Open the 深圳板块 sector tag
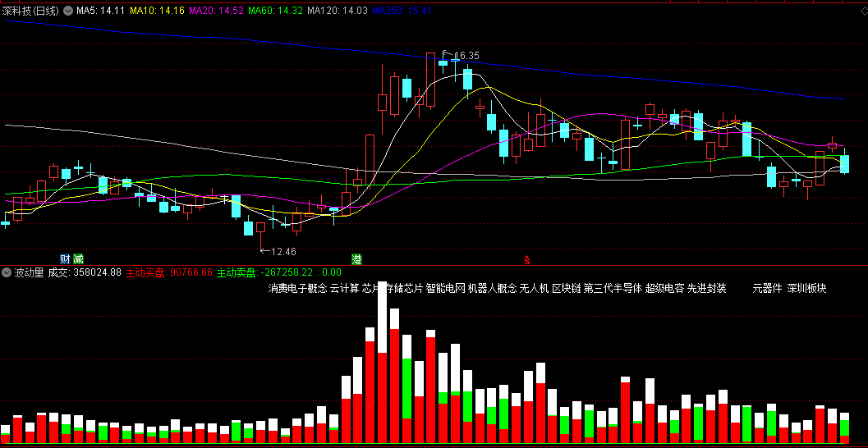Screen dimensions: 868x448 point(806,288)
